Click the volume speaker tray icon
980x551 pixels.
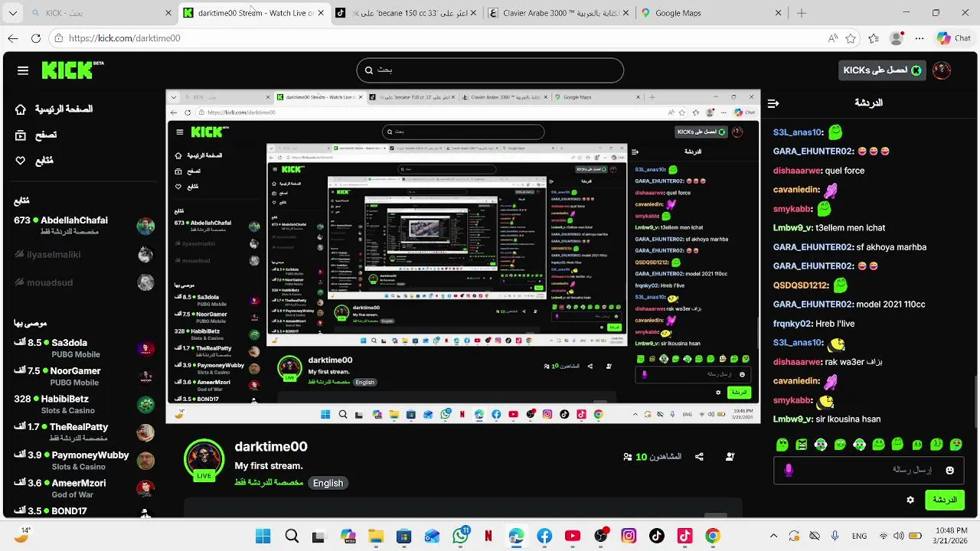[900, 536]
